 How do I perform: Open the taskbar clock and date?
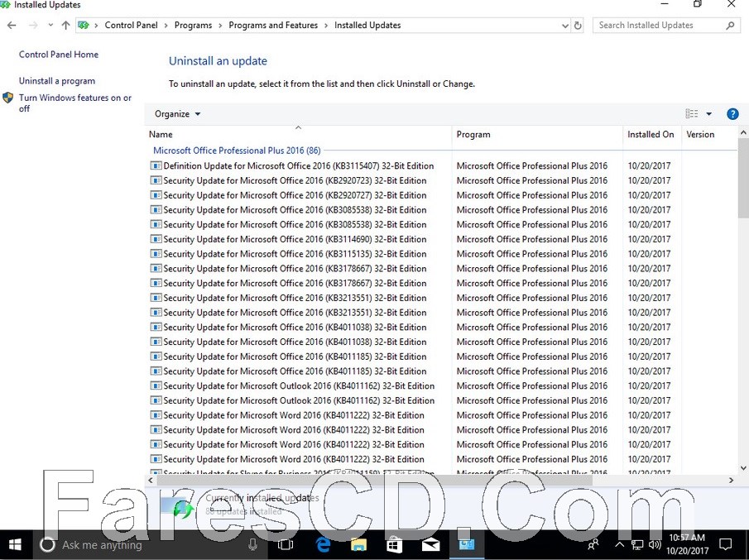click(x=688, y=544)
